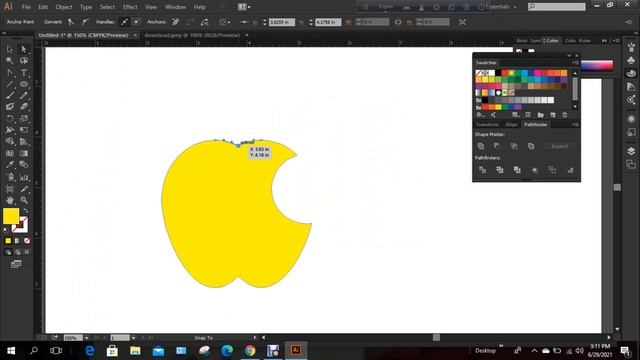Open Swatches panel flyout menu
Viewport: 640px width, 360px height.
click(575, 62)
